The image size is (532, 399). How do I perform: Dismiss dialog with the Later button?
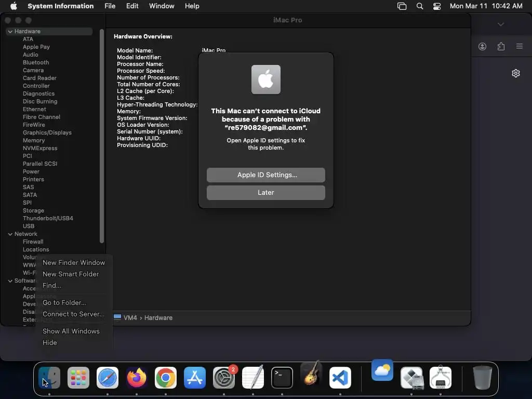[x=266, y=192]
